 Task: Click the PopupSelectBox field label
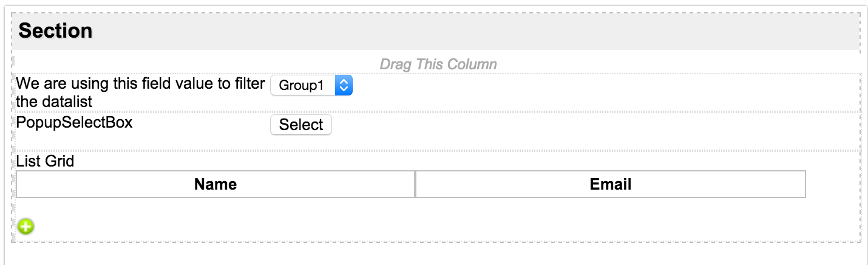[x=75, y=122]
